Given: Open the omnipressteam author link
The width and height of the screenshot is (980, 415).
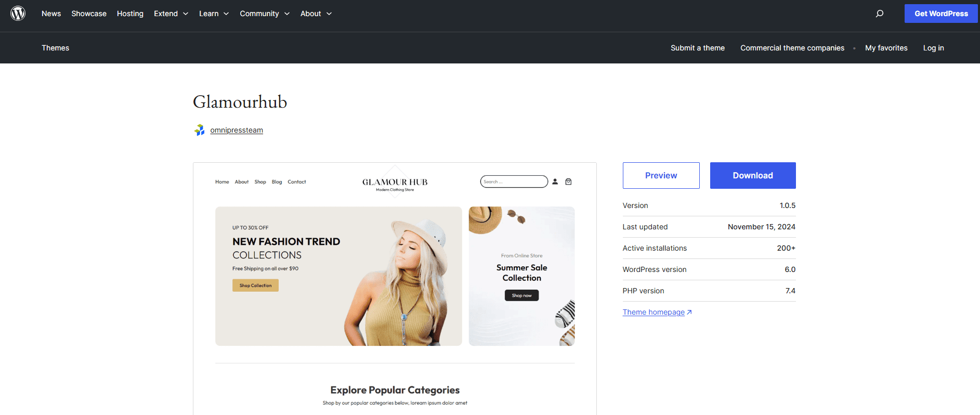Looking at the screenshot, I should [237, 130].
